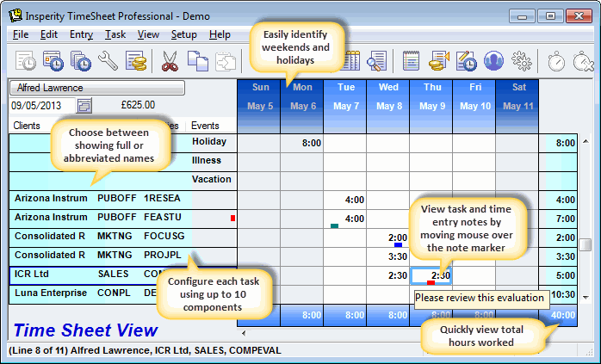Open the File menu

pos(21,34)
